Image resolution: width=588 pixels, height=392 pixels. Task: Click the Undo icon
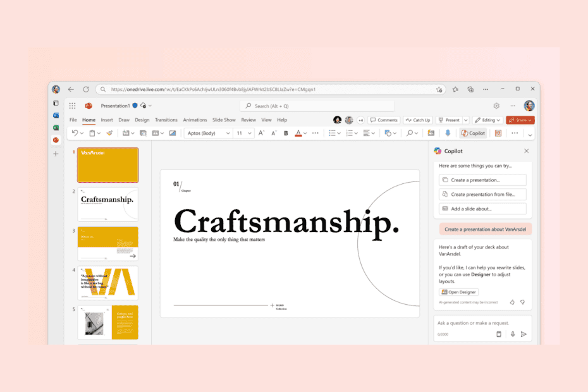tap(74, 133)
